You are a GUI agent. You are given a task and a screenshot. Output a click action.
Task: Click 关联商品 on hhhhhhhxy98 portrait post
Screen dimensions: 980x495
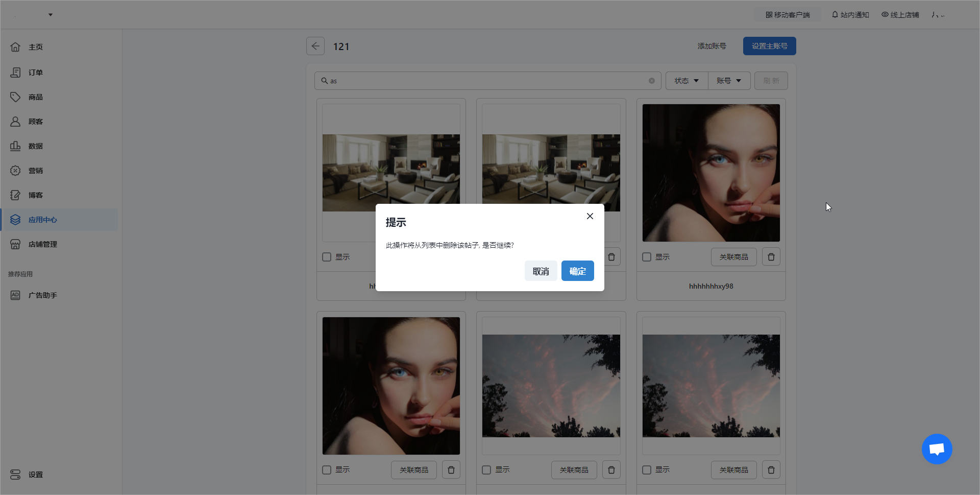[733, 257]
